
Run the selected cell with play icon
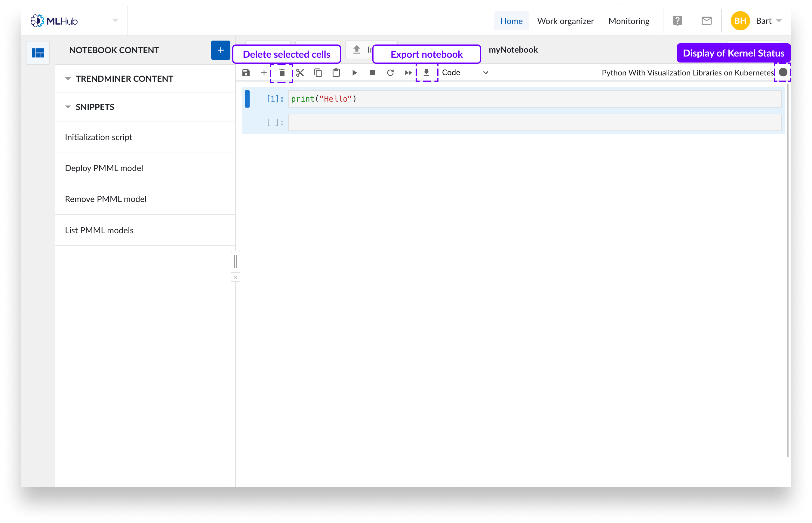[x=354, y=73]
